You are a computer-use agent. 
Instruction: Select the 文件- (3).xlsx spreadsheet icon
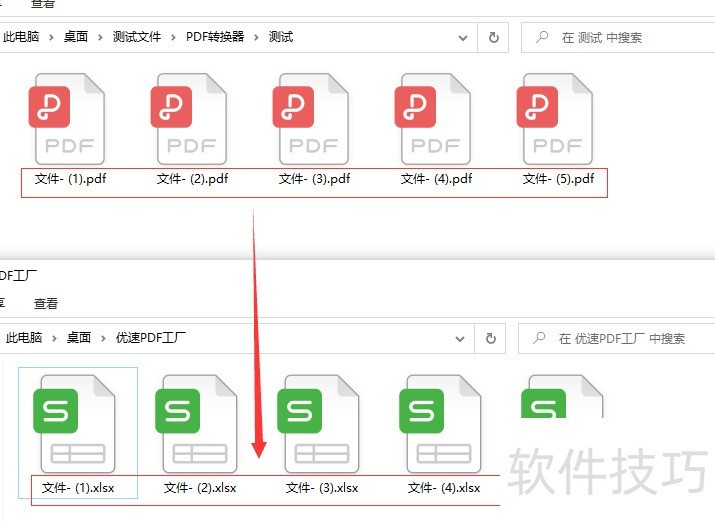318,424
